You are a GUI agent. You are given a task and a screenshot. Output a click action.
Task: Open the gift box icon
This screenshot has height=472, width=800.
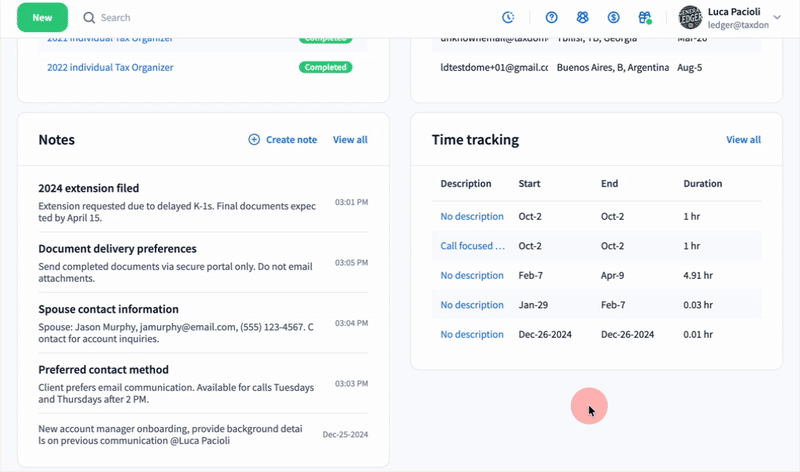(646, 18)
